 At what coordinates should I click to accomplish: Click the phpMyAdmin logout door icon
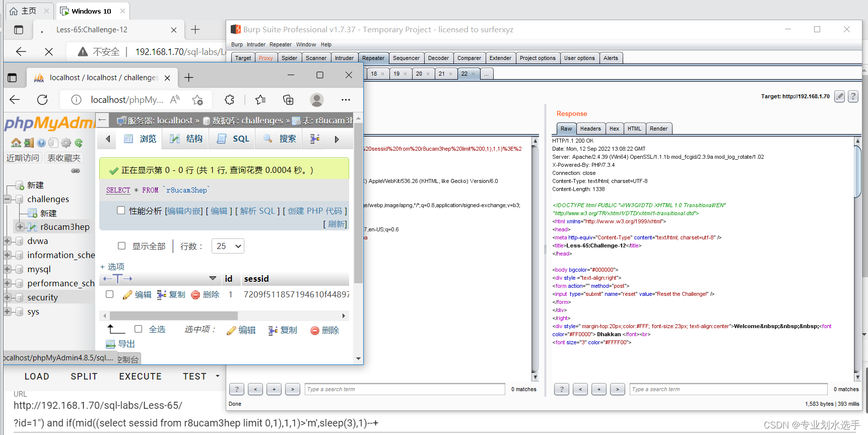pos(29,143)
